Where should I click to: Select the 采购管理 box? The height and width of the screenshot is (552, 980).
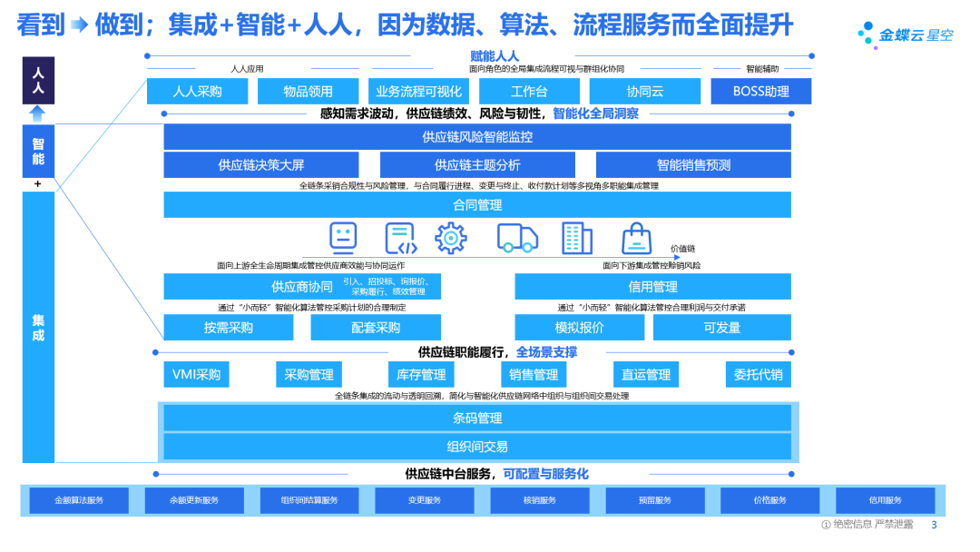click(x=309, y=374)
